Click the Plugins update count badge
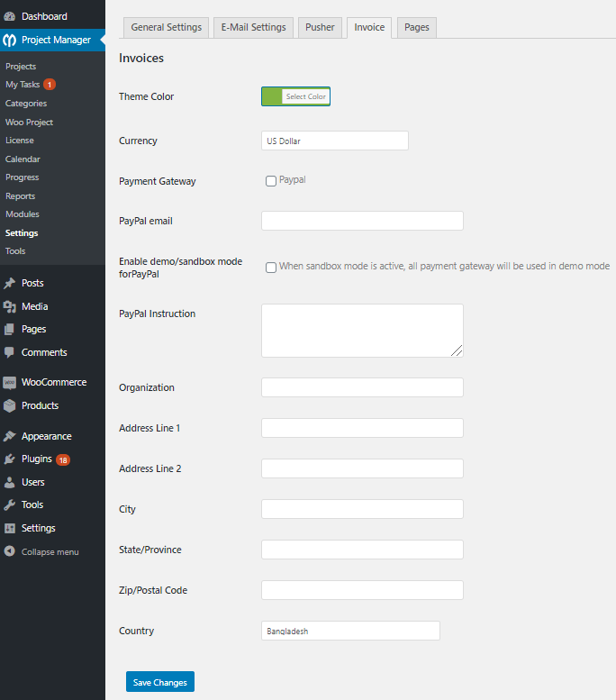 pos(63,459)
